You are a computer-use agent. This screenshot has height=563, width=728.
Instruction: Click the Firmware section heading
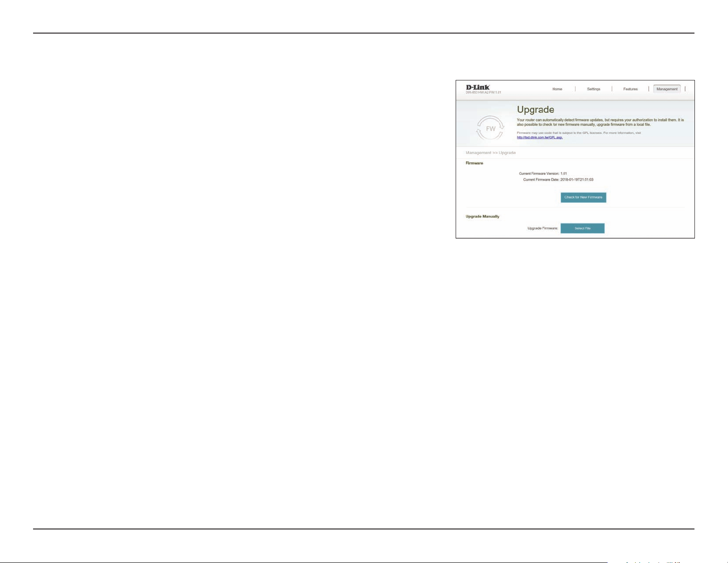474,163
